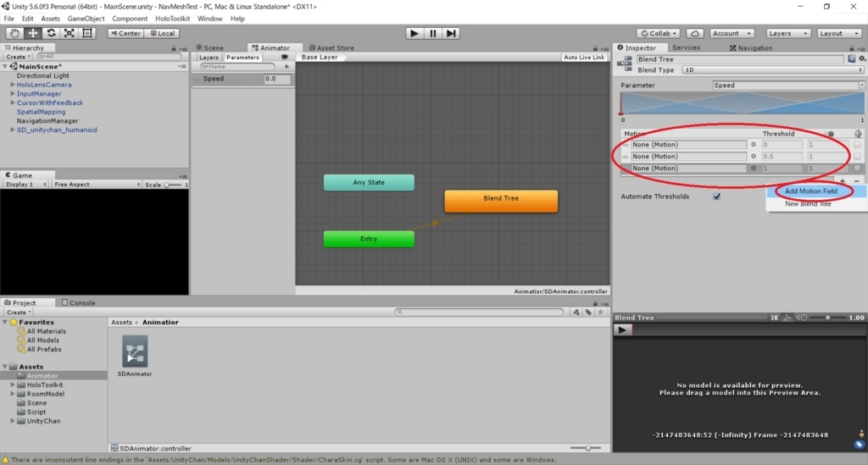The width and height of the screenshot is (868, 465).
Task: Toggle pivot display icon in preview
Action: (x=787, y=318)
